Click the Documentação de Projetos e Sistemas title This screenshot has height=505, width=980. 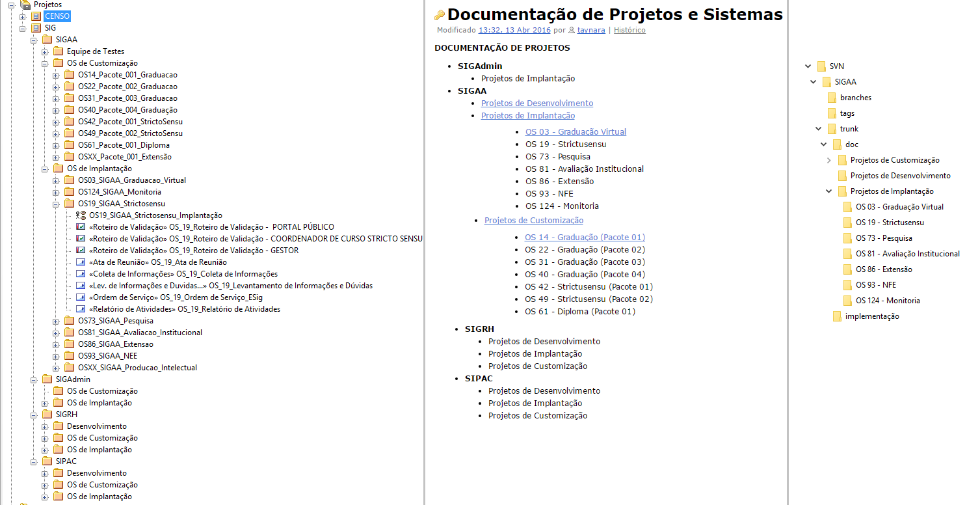coord(615,14)
